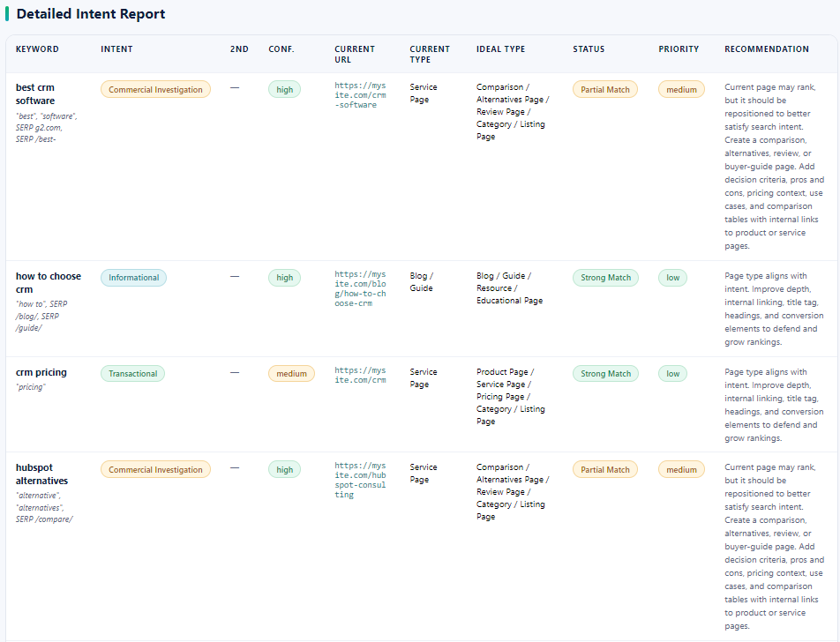The height and width of the screenshot is (642, 840).
Task: Click Strong Match status for how to choose crm
Action: [605, 278]
